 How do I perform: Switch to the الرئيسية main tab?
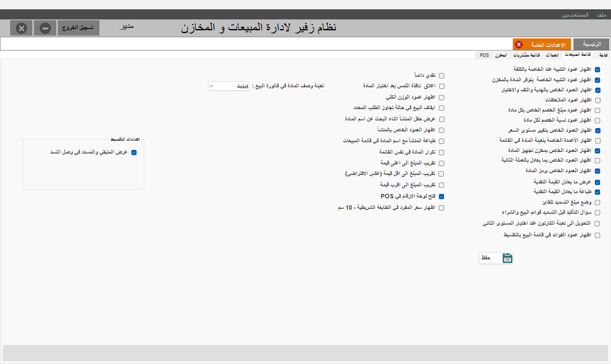pyautogui.click(x=591, y=44)
